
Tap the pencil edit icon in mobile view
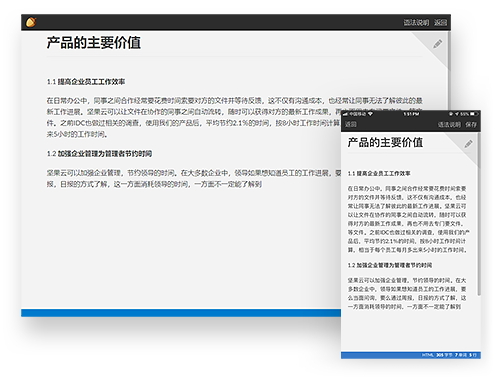[468, 144]
